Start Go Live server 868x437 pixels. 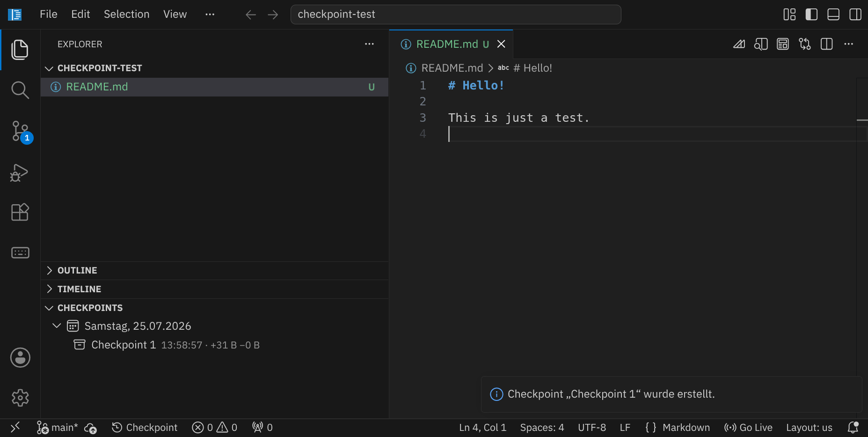click(x=748, y=428)
